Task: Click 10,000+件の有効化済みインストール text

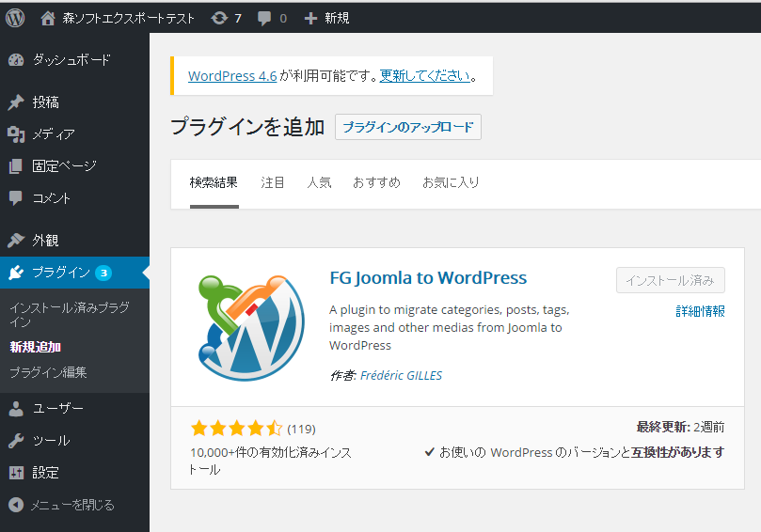Action: point(270,461)
